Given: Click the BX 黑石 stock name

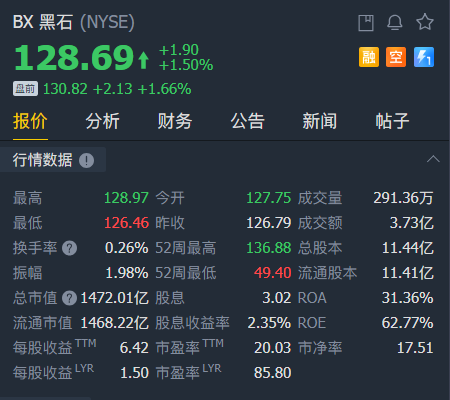Looking at the screenshot, I should pos(43,22).
